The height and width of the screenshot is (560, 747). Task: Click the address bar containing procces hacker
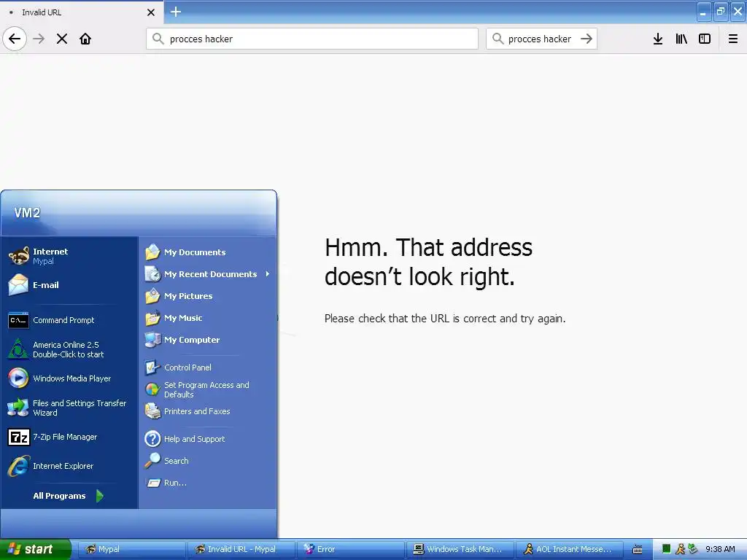point(312,39)
